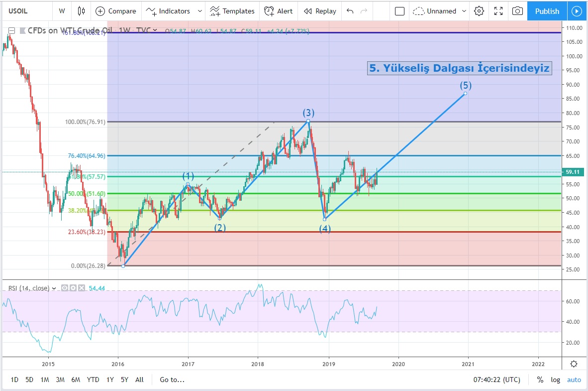Redo the chart action
The width and height of the screenshot is (588, 391).
coord(364,11)
